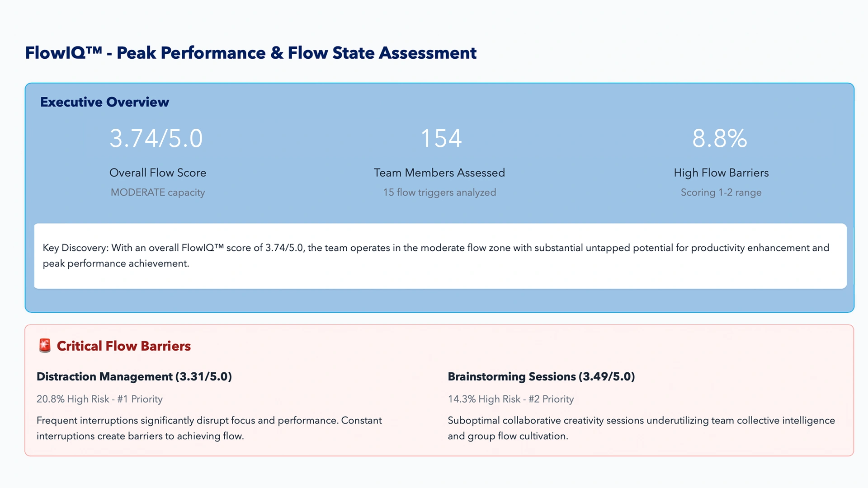868x488 pixels.
Task: Click the High Flow Barriers label
Action: tap(721, 173)
